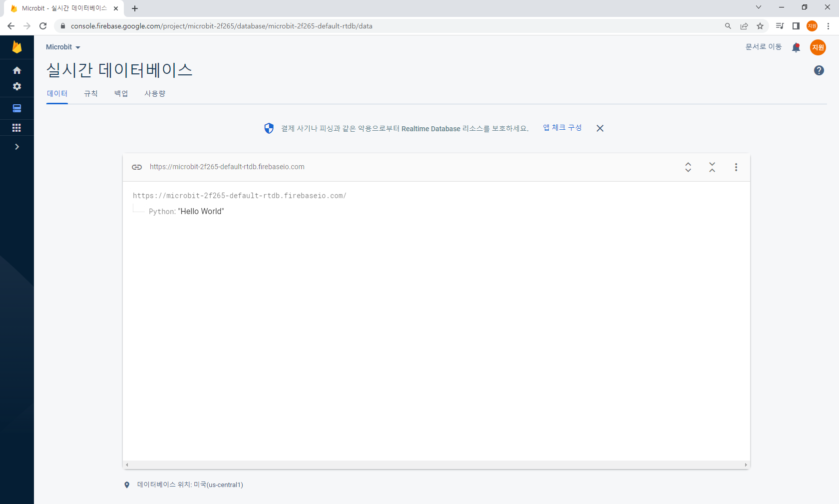Open Chrome profile avatar
The image size is (839, 504).
point(812,26)
